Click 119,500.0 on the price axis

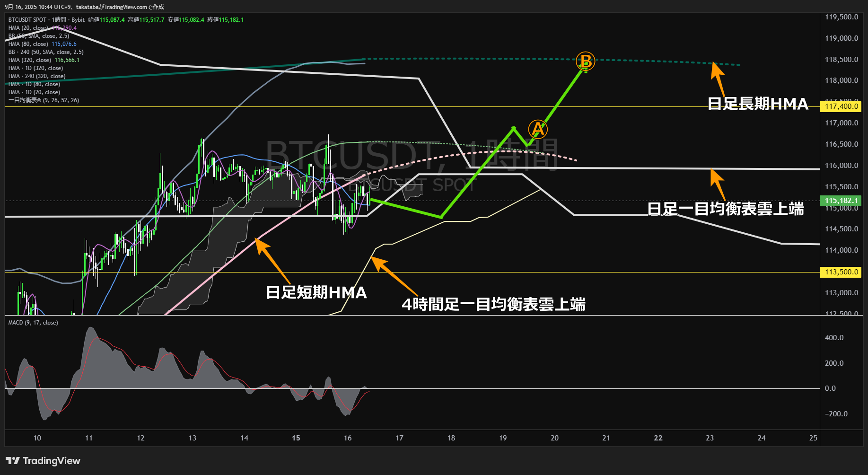tap(842, 17)
